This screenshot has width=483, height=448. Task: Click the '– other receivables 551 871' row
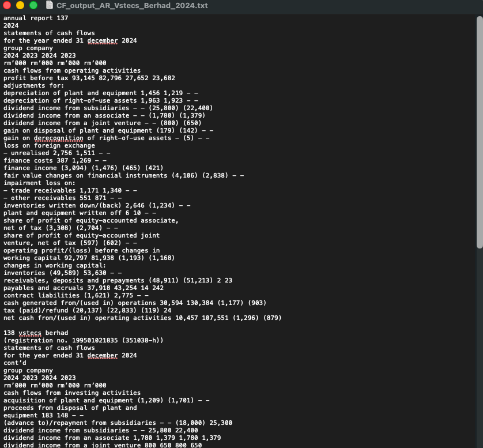coord(62,198)
